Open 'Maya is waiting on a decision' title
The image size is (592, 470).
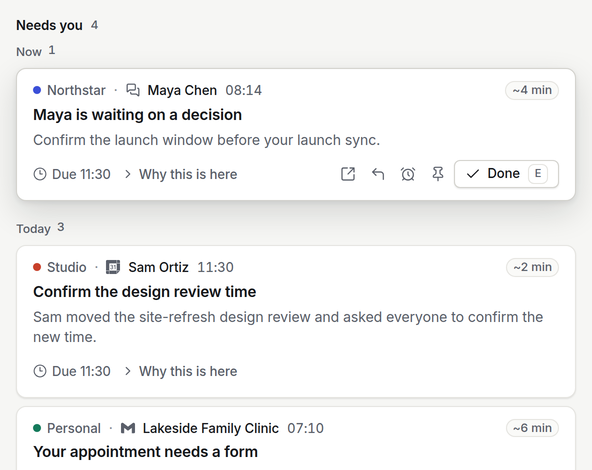coord(137,115)
